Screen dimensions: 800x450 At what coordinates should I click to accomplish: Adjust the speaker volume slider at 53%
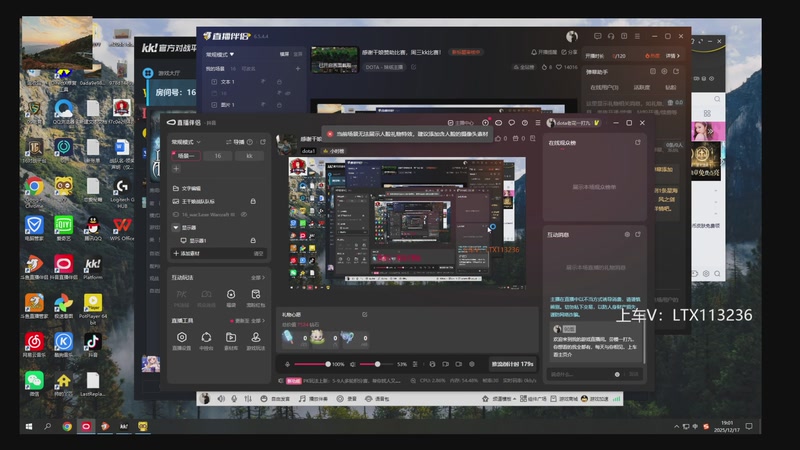pos(377,364)
